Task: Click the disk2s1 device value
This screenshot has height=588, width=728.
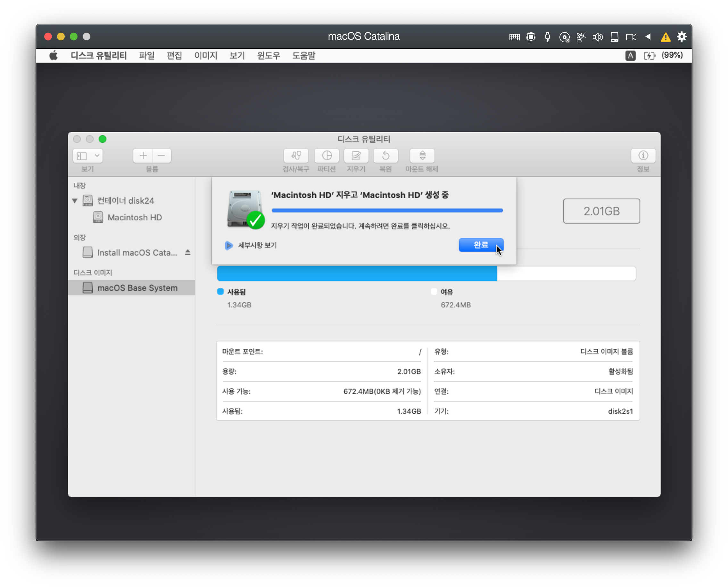Action: pos(620,411)
